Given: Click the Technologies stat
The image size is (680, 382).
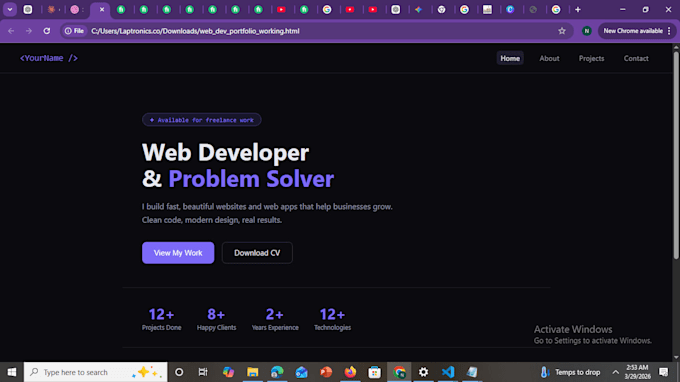Looking at the screenshot, I should [332, 319].
